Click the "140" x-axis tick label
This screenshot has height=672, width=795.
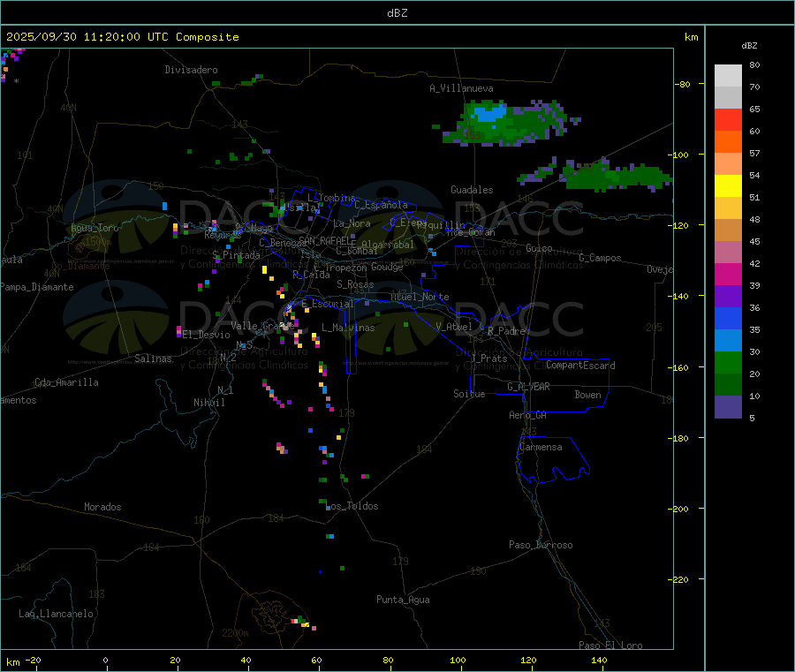[x=599, y=661]
